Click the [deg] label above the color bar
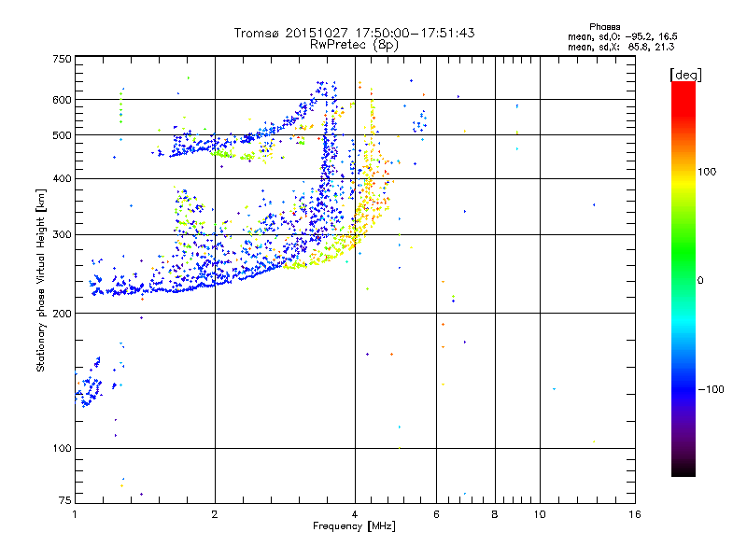The image size is (747, 560). (685, 75)
